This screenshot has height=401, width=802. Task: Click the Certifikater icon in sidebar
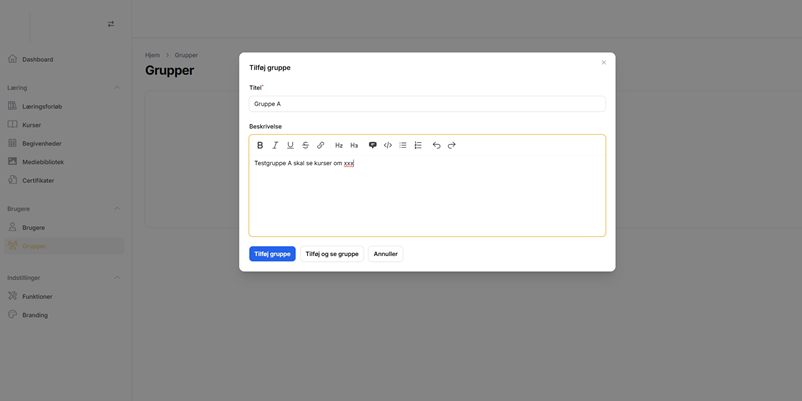click(x=13, y=180)
